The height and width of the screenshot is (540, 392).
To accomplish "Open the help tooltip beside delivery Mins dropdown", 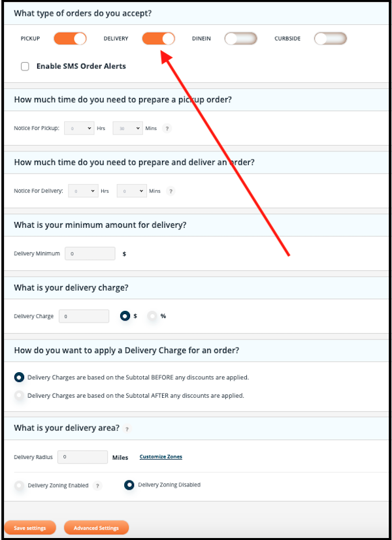I will (171, 191).
